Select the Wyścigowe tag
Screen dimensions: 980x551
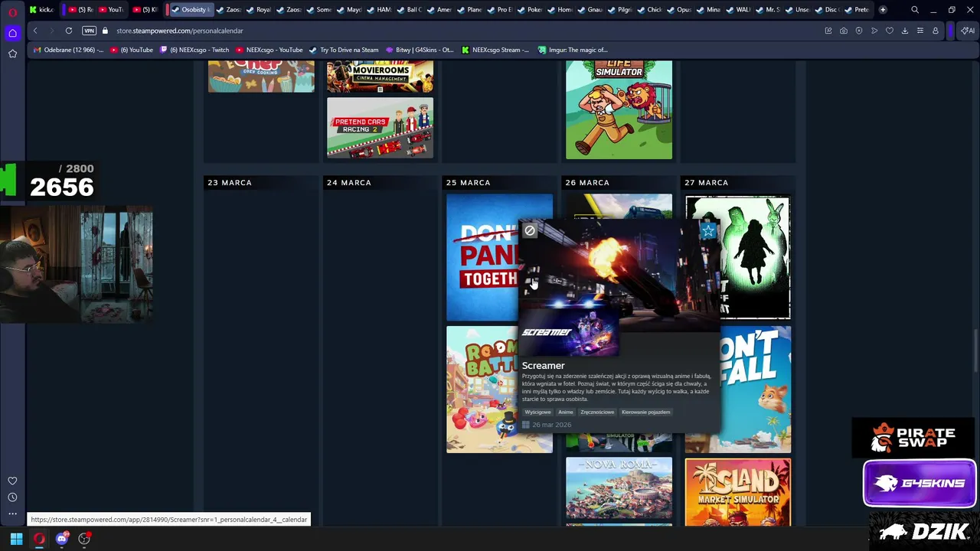pyautogui.click(x=537, y=412)
